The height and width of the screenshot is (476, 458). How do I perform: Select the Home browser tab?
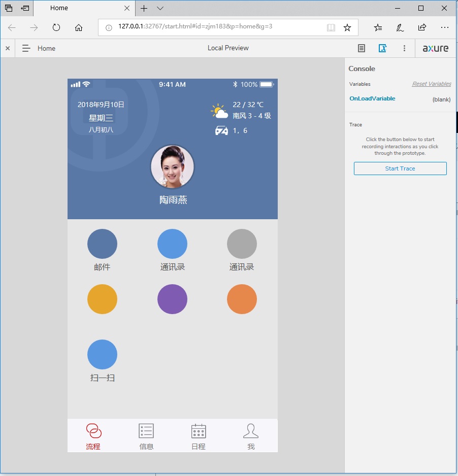point(84,8)
